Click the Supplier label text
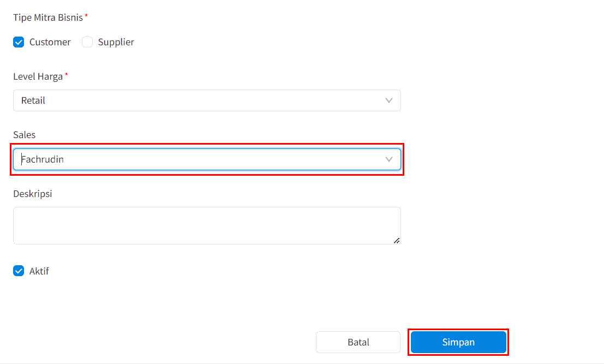The image size is (604, 364). (x=116, y=42)
